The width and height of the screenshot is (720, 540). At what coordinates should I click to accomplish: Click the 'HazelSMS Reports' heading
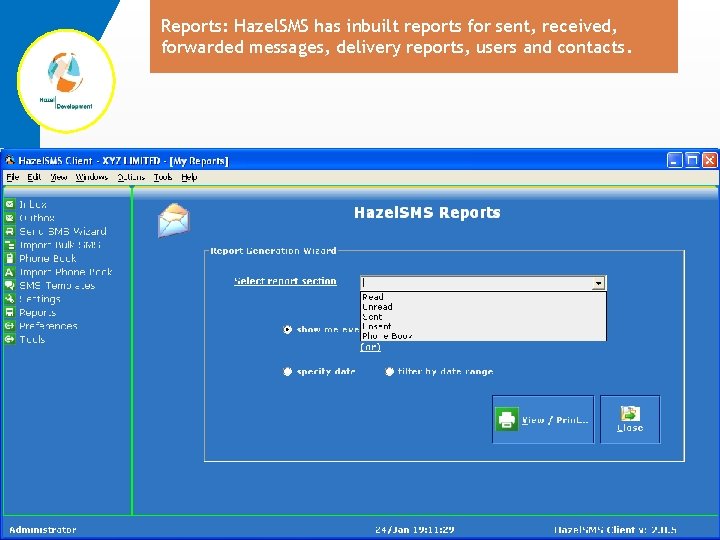pyautogui.click(x=427, y=213)
